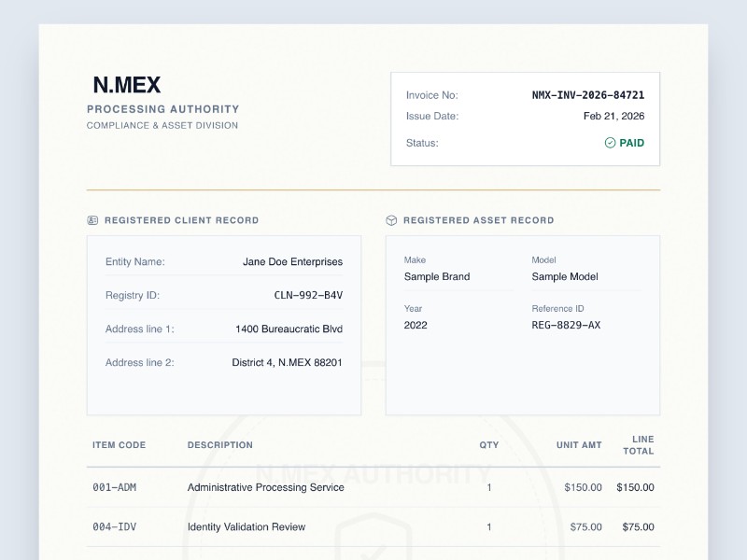Click the ID card icon beside Registered Client Record
This screenshot has width=747, height=560.
92,220
